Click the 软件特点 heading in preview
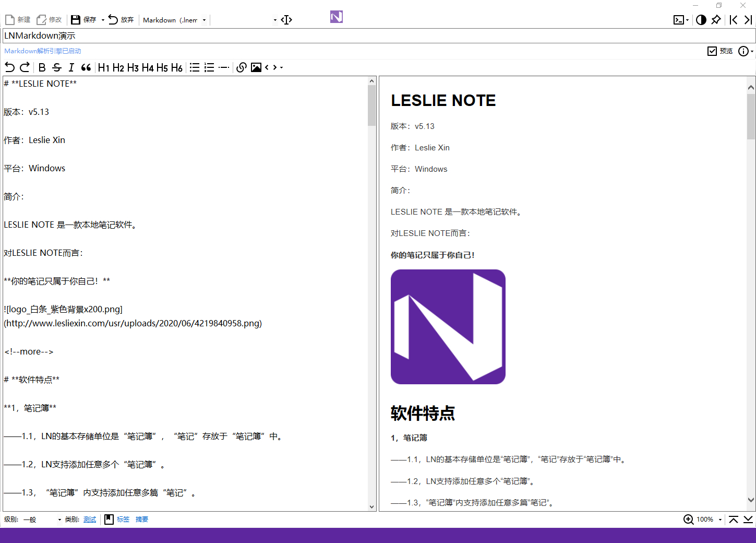The image size is (756, 543). click(423, 413)
